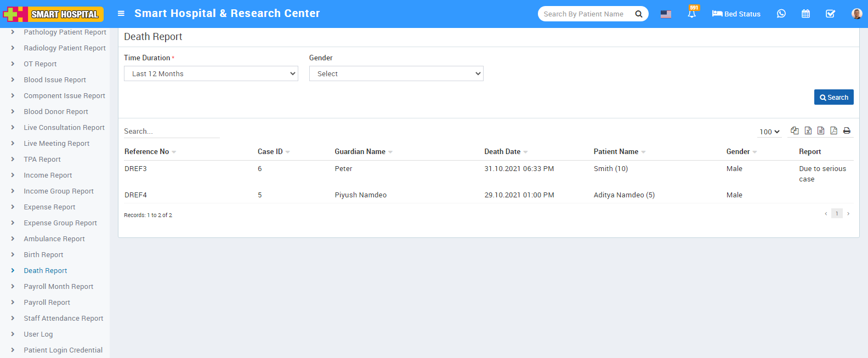Open the task checklist icon
Viewport: 868px width, 358px height.
830,14
